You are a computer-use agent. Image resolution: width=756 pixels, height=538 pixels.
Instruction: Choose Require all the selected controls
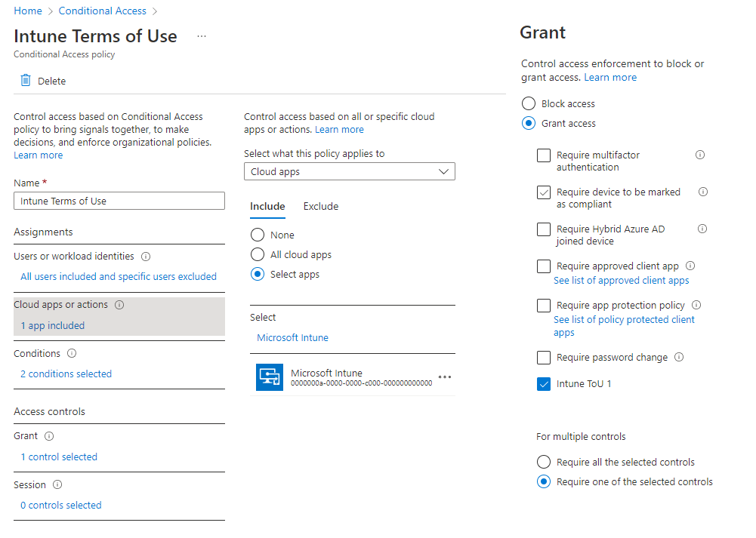tap(544, 463)
